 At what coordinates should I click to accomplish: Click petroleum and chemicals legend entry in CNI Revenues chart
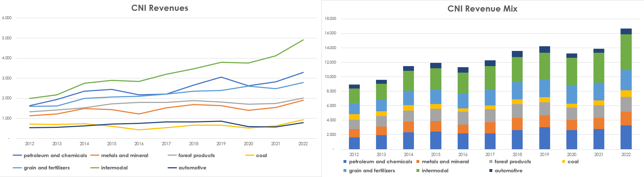point(50,155)
